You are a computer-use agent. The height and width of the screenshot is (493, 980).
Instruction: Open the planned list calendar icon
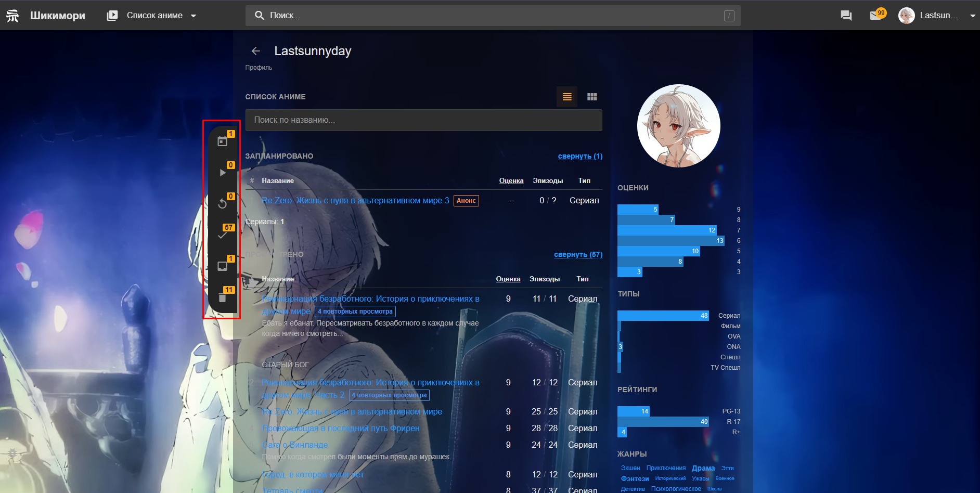click(x=223, y=141)
